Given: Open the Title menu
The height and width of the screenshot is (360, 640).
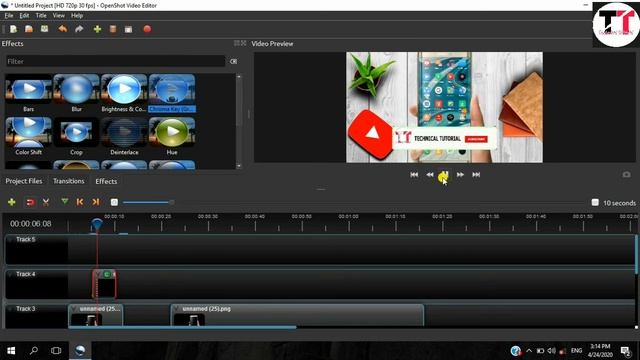Looking at the screenshot, I should click(x=41, y=16).
